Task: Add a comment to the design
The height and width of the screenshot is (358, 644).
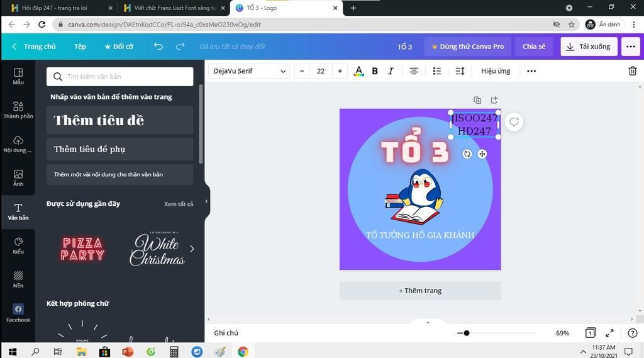Action: (514, 122)
